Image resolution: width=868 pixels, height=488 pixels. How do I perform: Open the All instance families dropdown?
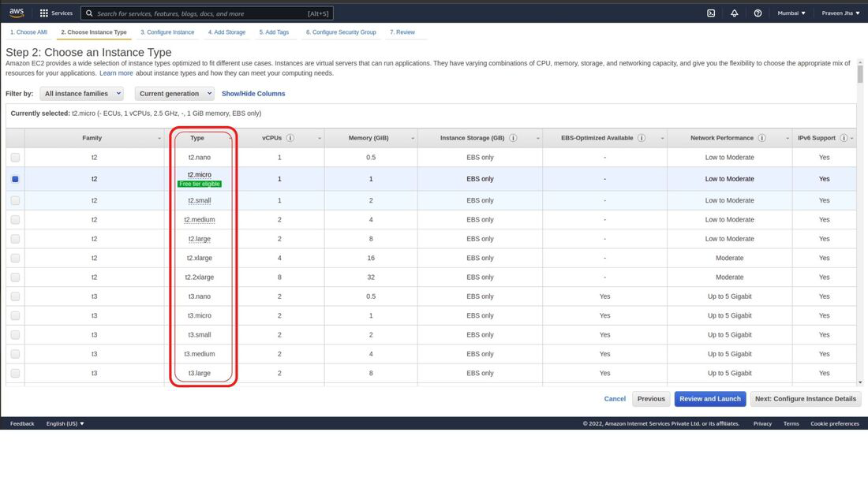81,94
